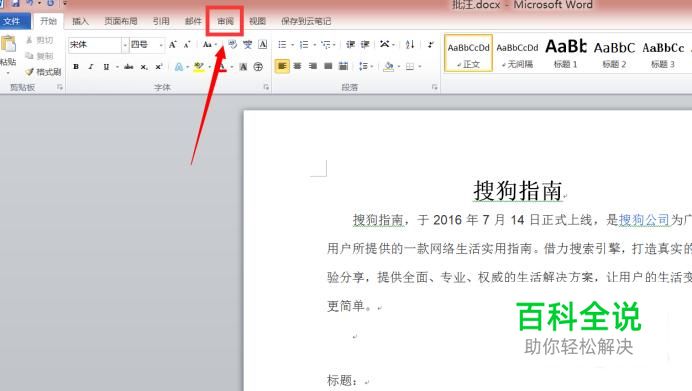Apply the 标题 3 heading style
Screen dimensions: 692x391
pyautogui.click(x=663, y=53)
